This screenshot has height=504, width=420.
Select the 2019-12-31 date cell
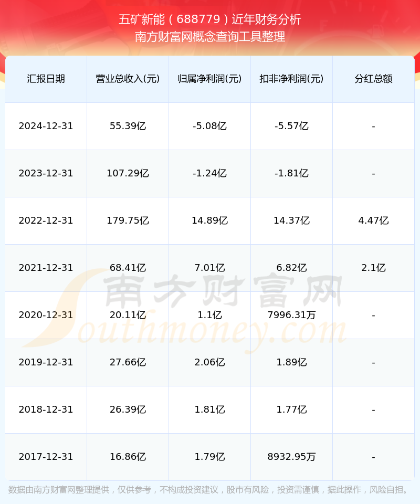point(46,363)
